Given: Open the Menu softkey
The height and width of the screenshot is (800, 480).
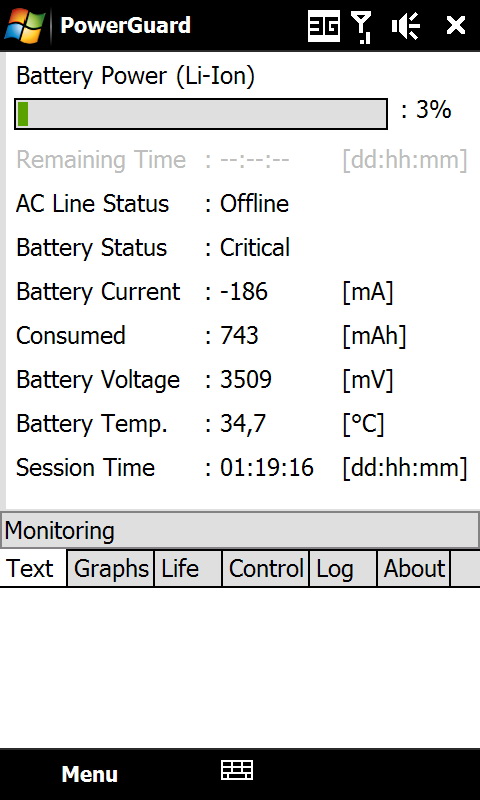Looking at the screenshot, I should pyautogui.click(x=89, y=774).
